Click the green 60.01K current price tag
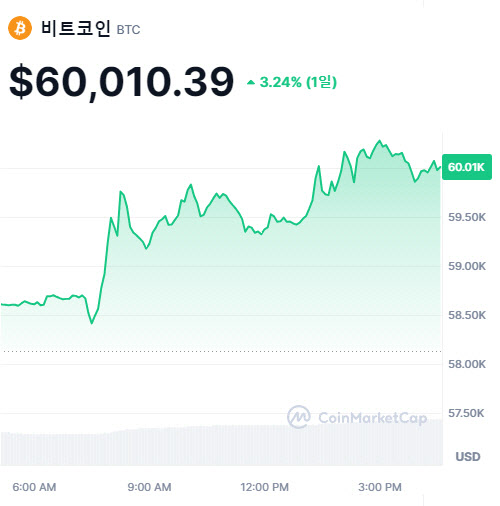Screen dimensions: 500x506 tap(467, 167)
